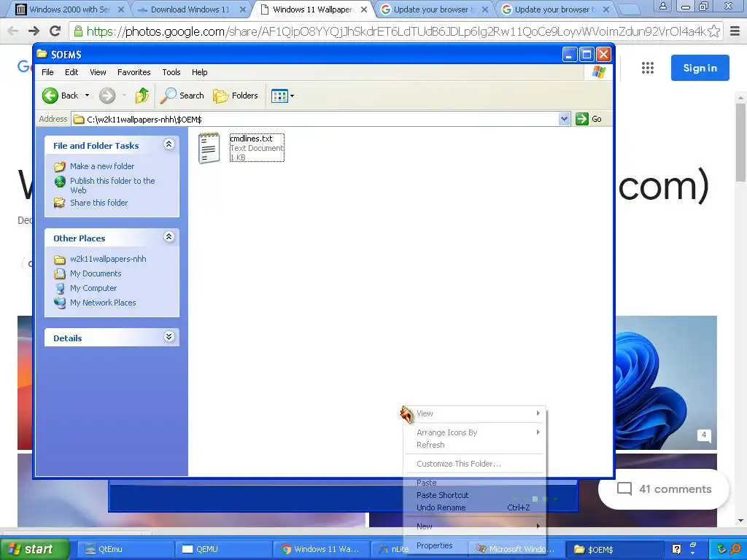Open the 41 comments button
This screenshot has height=560, width=747.
(664, 489)
